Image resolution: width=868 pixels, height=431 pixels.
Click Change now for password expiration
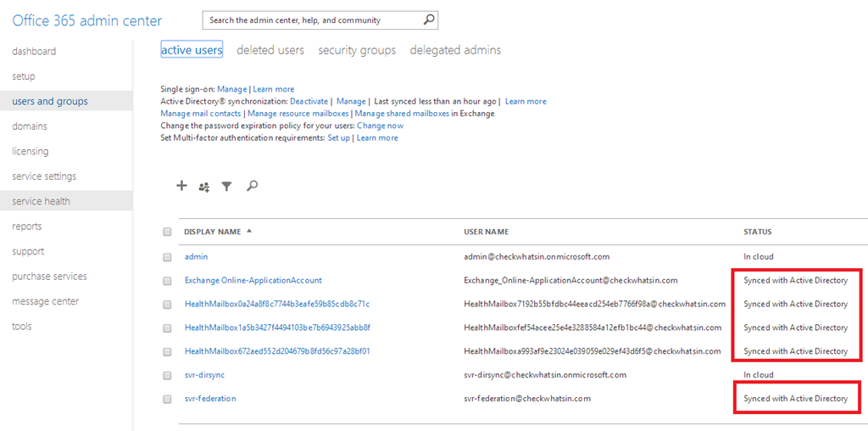(x=381, y=126)
